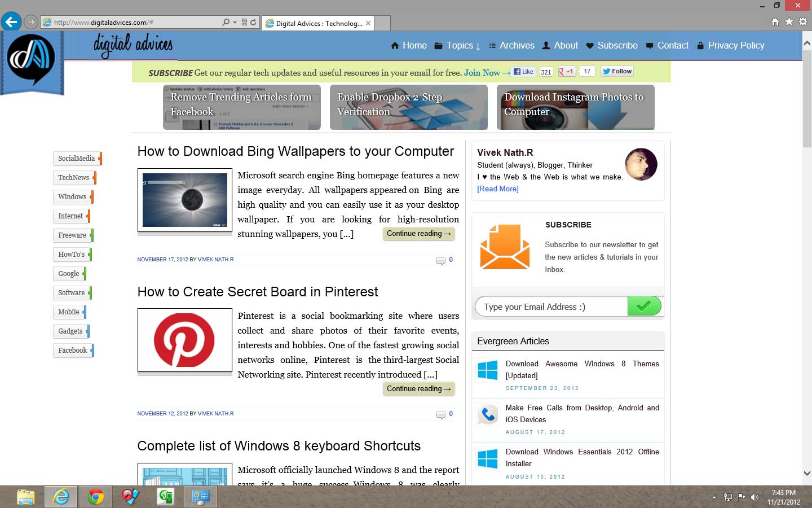Open the favorites star icon
The width and height of the screenshot is (812, 508).
789,21
